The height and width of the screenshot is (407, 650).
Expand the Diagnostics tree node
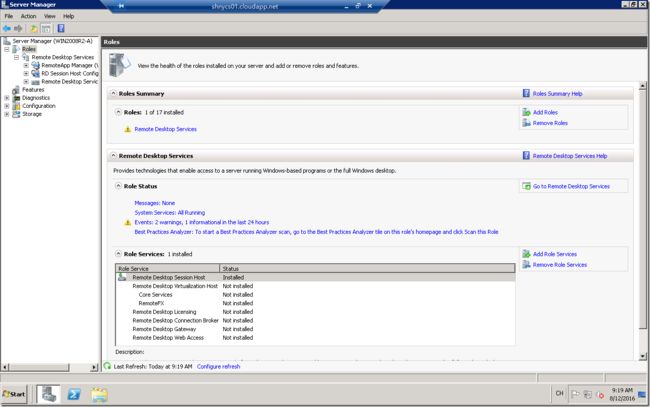[7, 98]
